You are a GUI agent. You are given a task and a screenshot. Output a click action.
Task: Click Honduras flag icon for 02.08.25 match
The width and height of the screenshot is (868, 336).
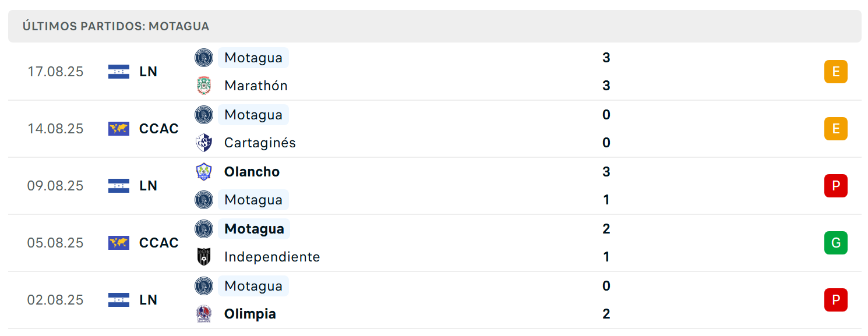[119, 300]
